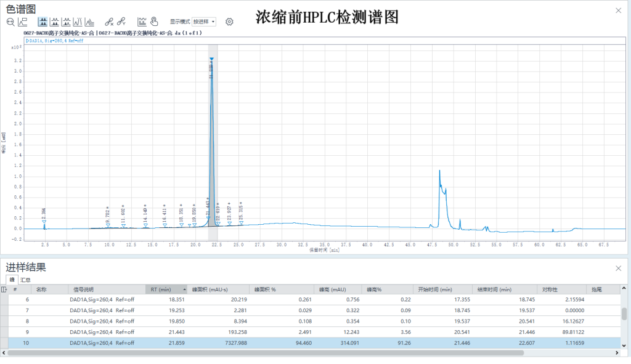
Task: Toggle the 3D offset overlay view icon
Action: pyautogui.click(x=89, y=22)
